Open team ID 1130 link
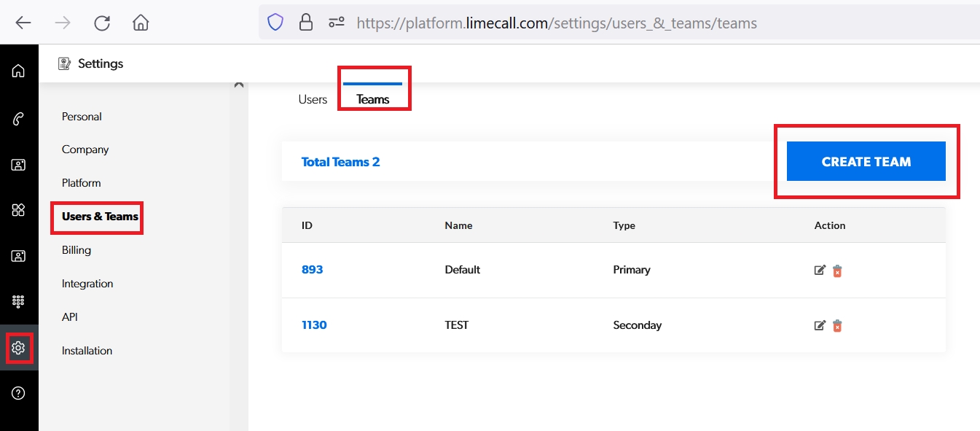The height and width of the screenshot is (431, 980). 314,325
